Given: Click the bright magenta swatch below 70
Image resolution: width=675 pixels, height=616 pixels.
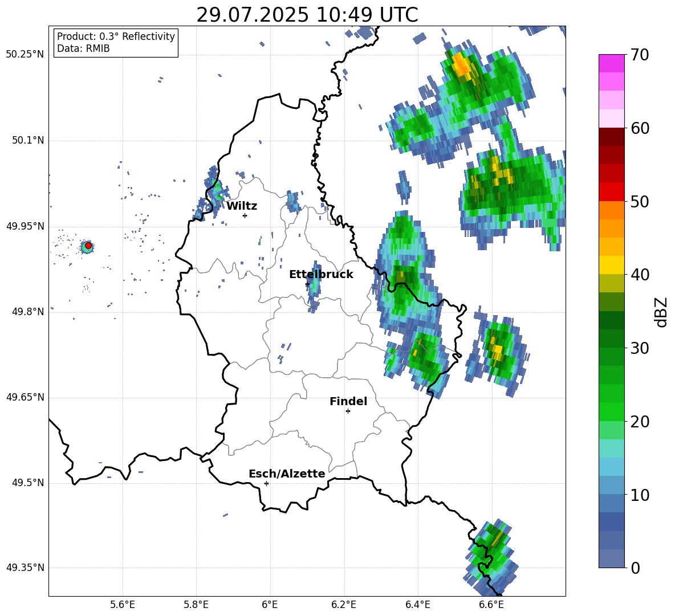Looking at the screenshot, I should click(611, 63).
